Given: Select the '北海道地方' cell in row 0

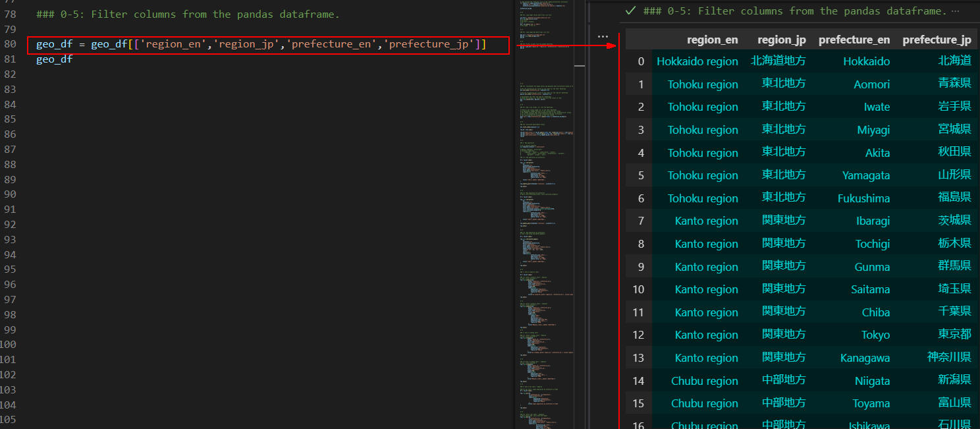Looking at the screenshot, I should (778, 61).
